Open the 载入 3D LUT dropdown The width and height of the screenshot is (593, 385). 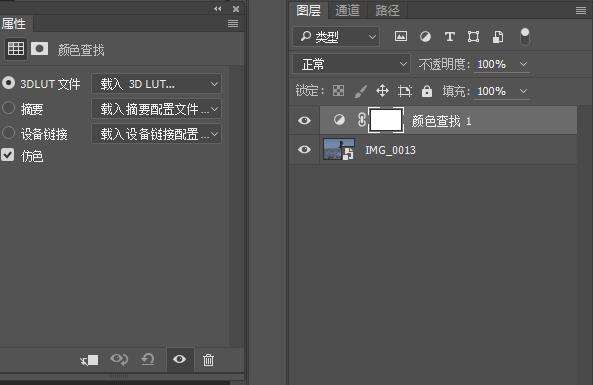[156, 84]
